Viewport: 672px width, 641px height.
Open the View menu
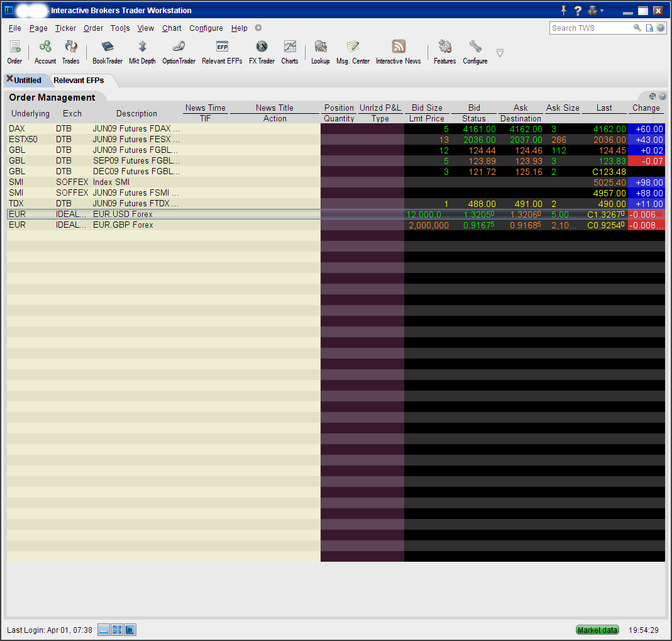145,28
